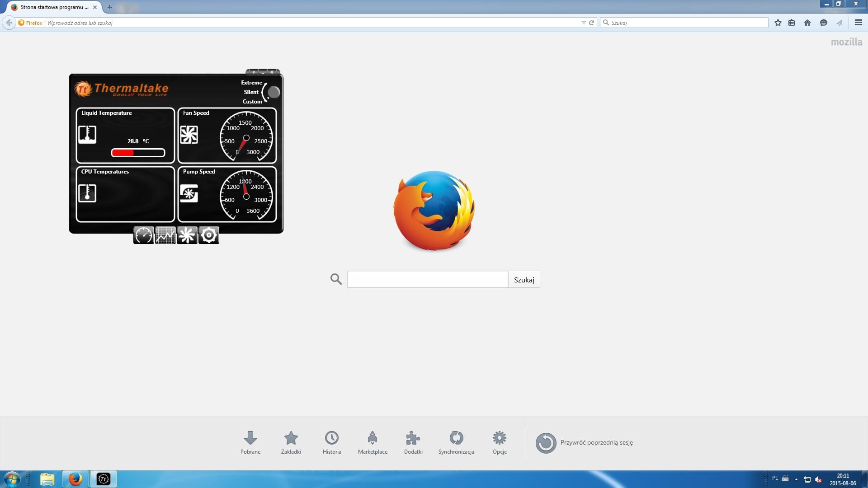Click the Thermaltake mode selector knob
This screenshot has width=868, height=488.
point(274,92)
